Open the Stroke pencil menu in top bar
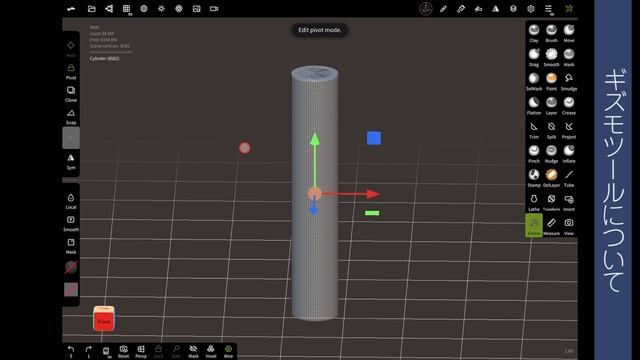Viewport: 640px width, 360px height. point(443,9)
